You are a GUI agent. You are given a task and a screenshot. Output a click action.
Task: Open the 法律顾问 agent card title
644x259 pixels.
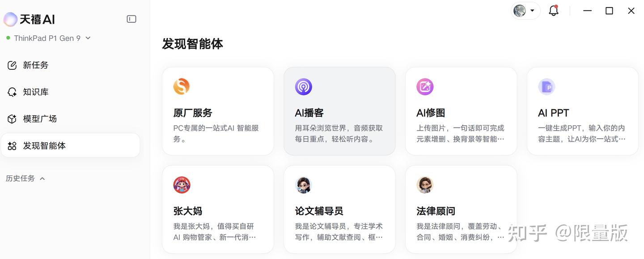(x=436, y=211)
